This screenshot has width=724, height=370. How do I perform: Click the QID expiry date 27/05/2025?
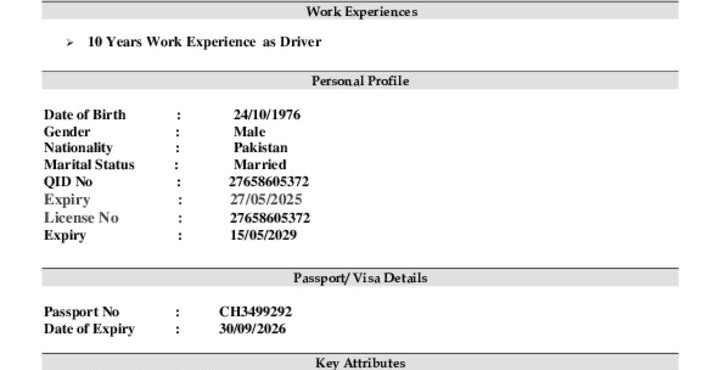tap(266, 200)
